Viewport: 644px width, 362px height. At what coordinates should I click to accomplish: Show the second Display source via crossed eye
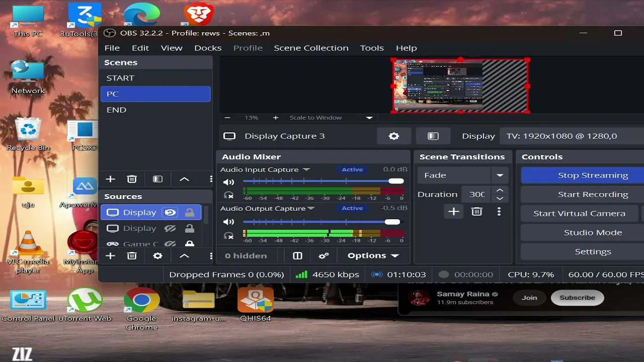[x=170, y=229]
